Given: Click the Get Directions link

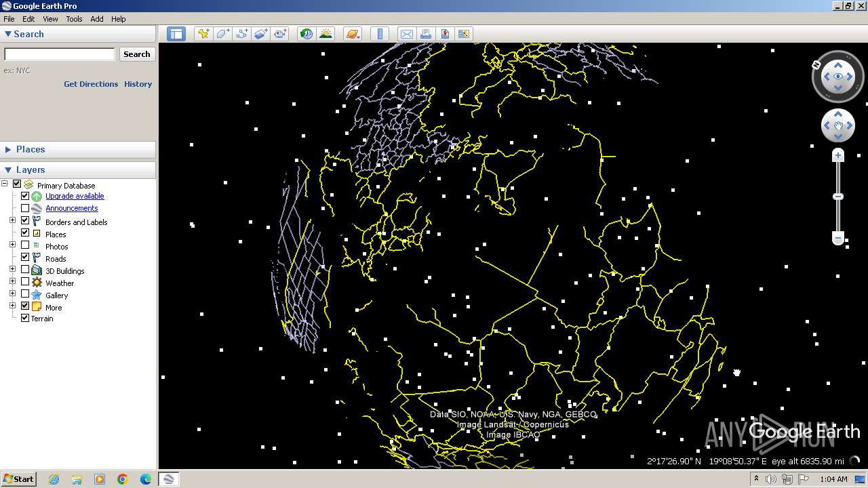Looking at the screenshot, I should (x=91, y=84).
